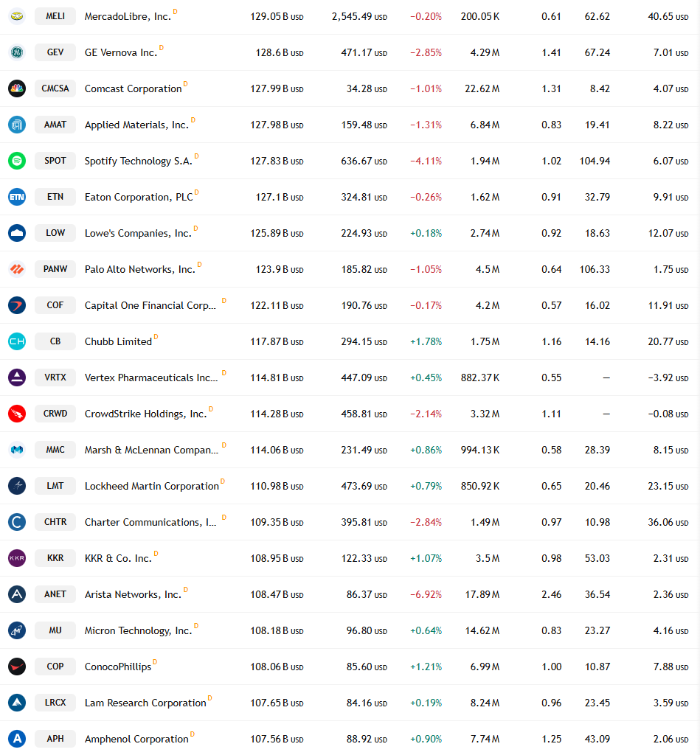Viewport: 700px width, 755px height.
Task: Open Spotify Technology S.A. company link
Action: click(138, 161)
